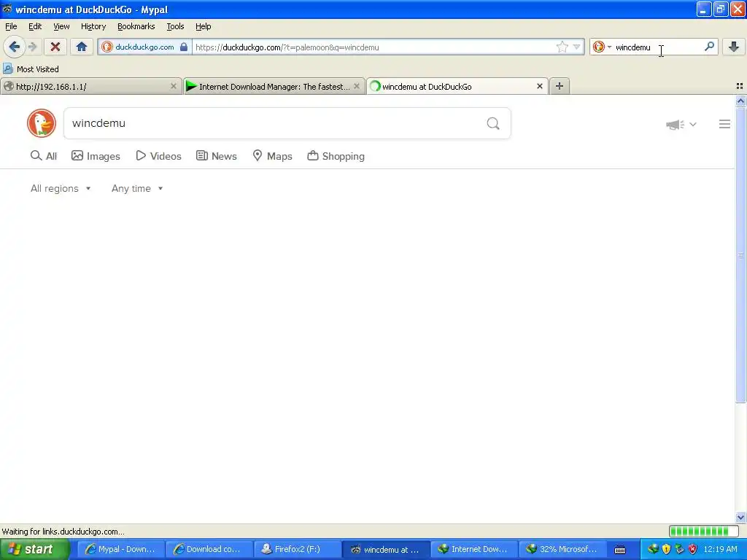Expand the All regions dropdown
The height and width of the screenshot is (560, 747).
[x=61, y=189]
